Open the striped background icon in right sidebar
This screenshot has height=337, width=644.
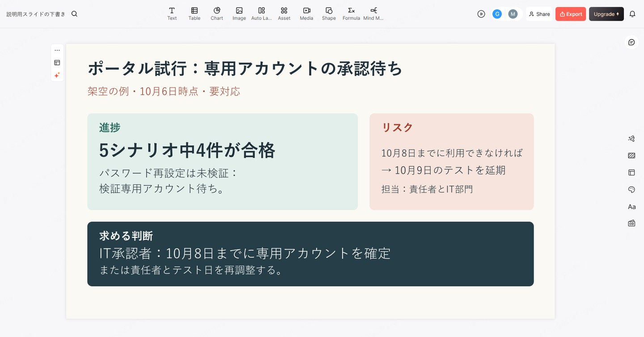click(631, 156)
